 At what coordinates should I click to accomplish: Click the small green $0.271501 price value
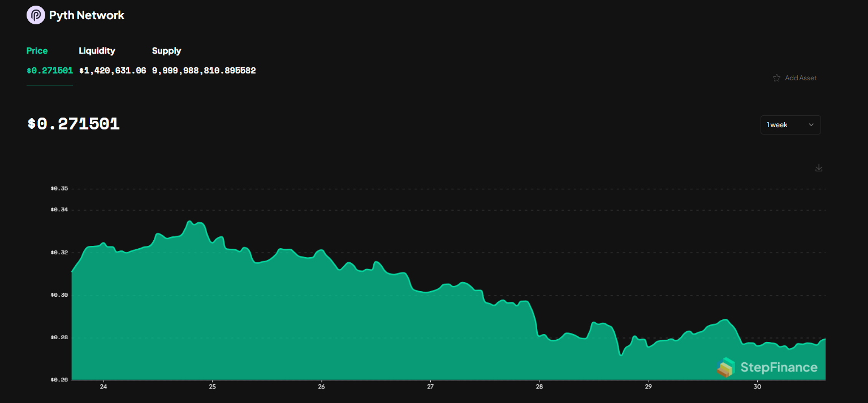pyautogui.click(x=50, y=71)
